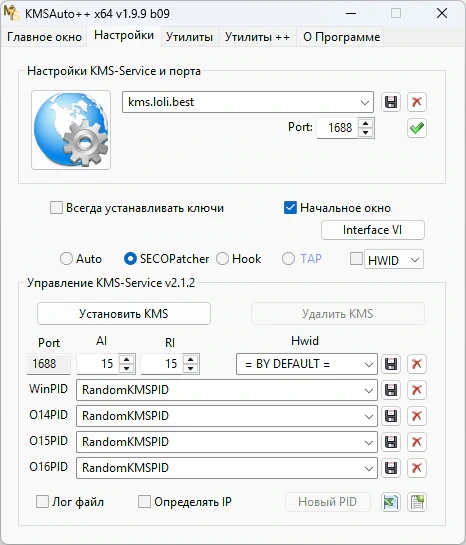
Task: Uncheck Начальное окно checkbox
Action: point(290,208)
